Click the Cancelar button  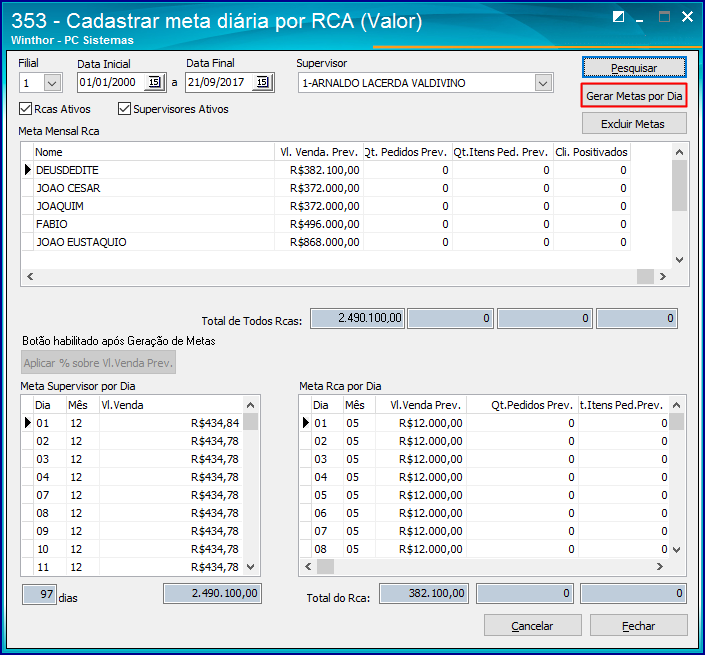point(532,625)
